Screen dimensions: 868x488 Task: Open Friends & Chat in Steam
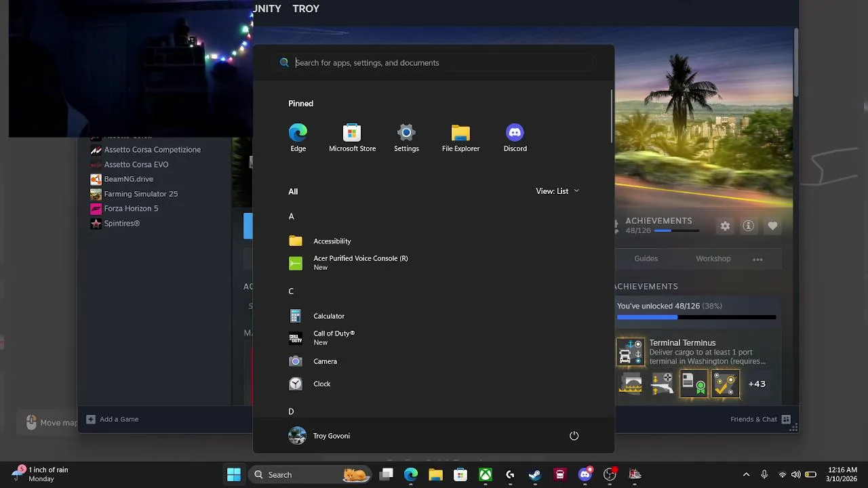[760, 420]
